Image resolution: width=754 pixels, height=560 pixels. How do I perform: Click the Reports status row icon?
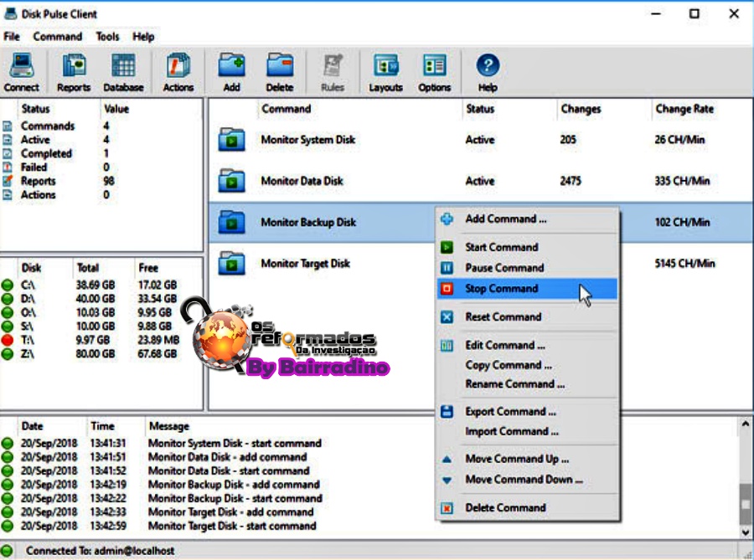pyautogui.click(x=8, y=181)
